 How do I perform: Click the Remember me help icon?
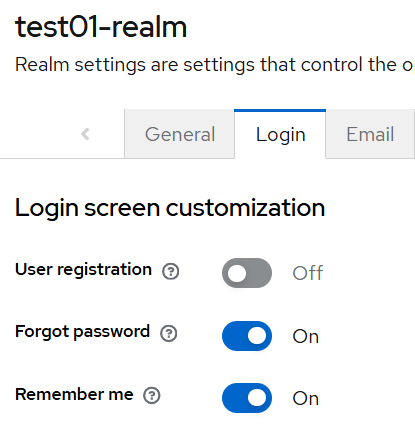pyautogui.click(x=152, y=396)
